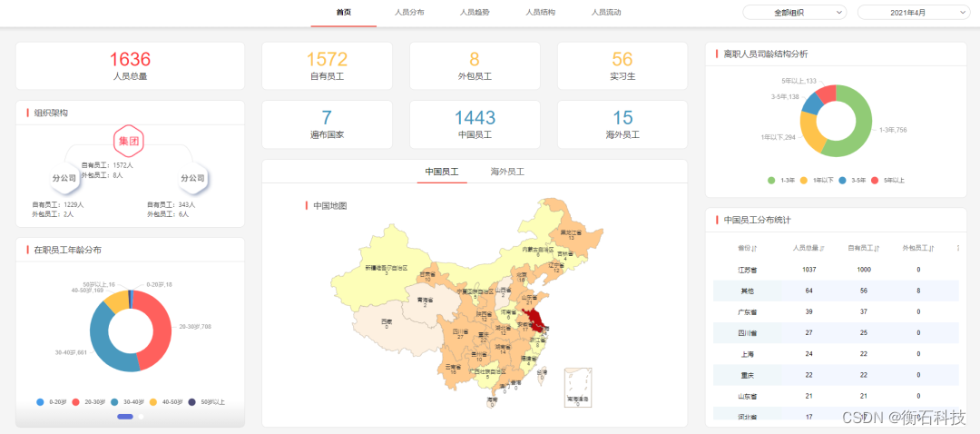
Task: Click the 1000 own employees cell
Action: [x=864, y=270]
